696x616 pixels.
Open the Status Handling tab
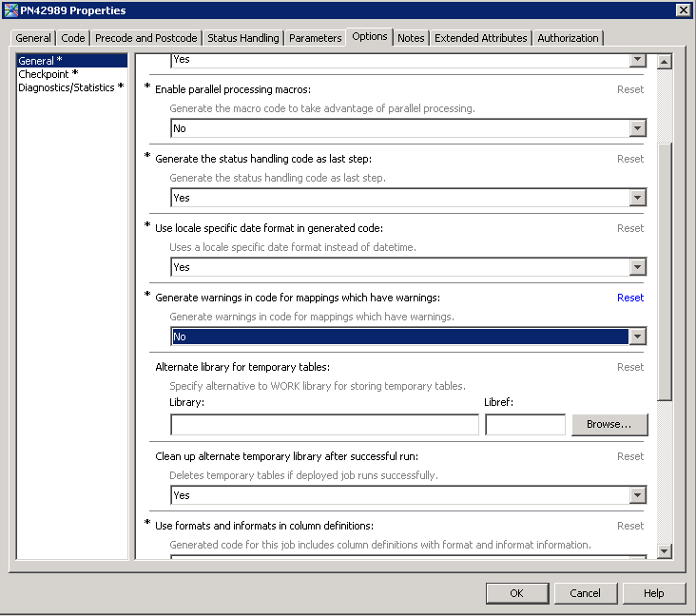click(243, 38)
